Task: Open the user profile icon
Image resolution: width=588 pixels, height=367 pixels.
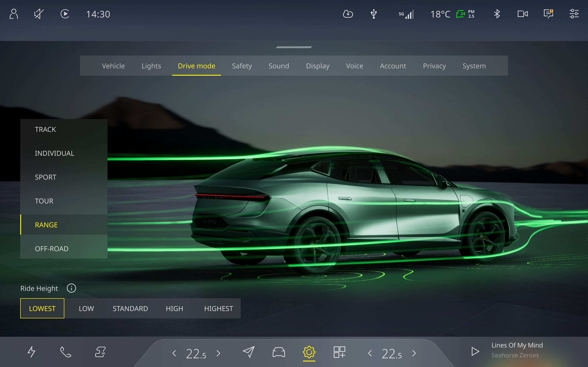Action: click(14, 14)
